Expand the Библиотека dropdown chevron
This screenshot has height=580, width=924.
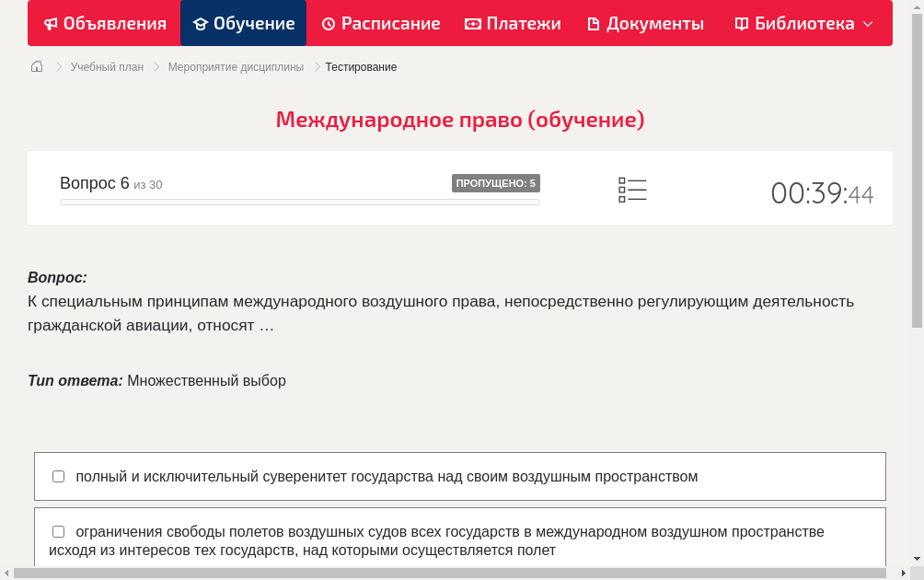[x=867, y=23]
